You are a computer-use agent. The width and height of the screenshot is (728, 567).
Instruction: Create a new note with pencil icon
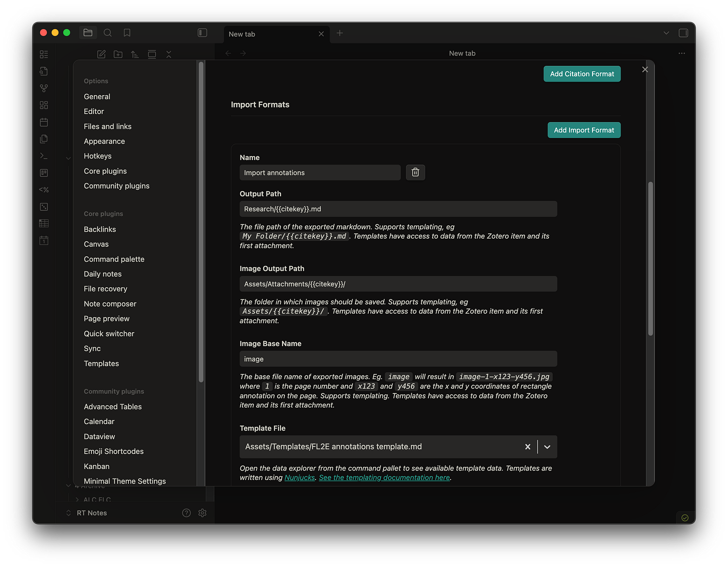[101, 54]
